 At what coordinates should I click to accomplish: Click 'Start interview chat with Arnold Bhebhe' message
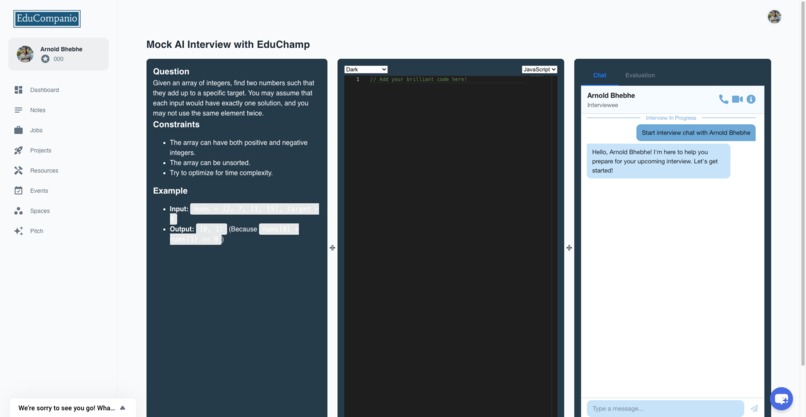[x=696, y=133]
